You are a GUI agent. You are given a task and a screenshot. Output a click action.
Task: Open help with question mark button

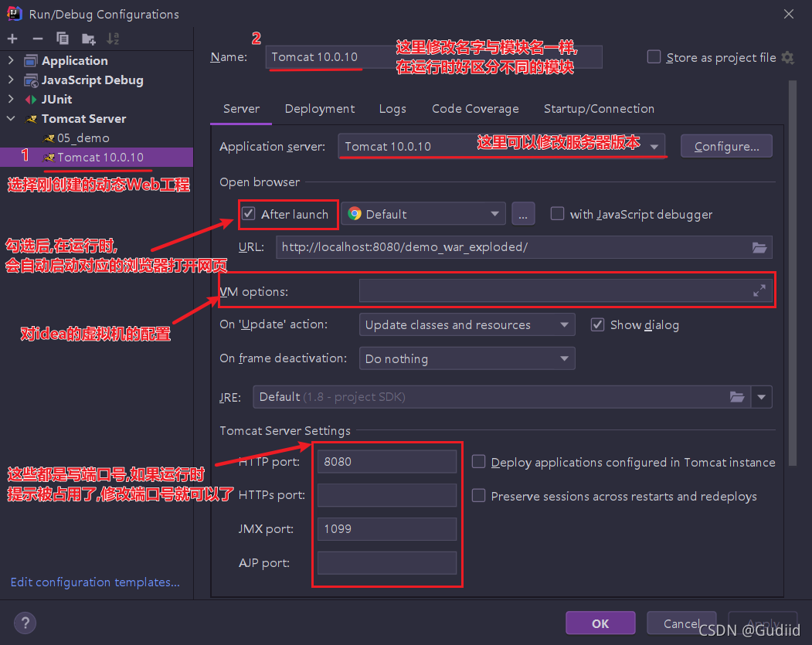point(25,623)
